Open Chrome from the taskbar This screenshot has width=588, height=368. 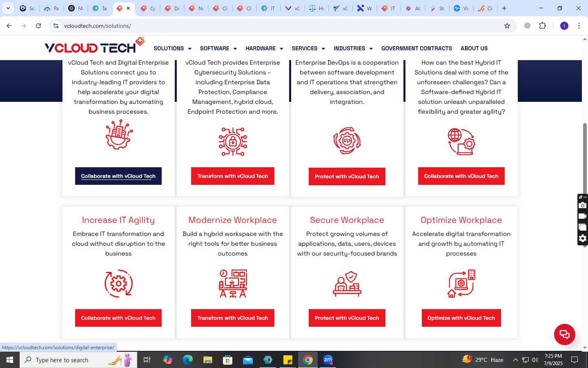(308, 360)
